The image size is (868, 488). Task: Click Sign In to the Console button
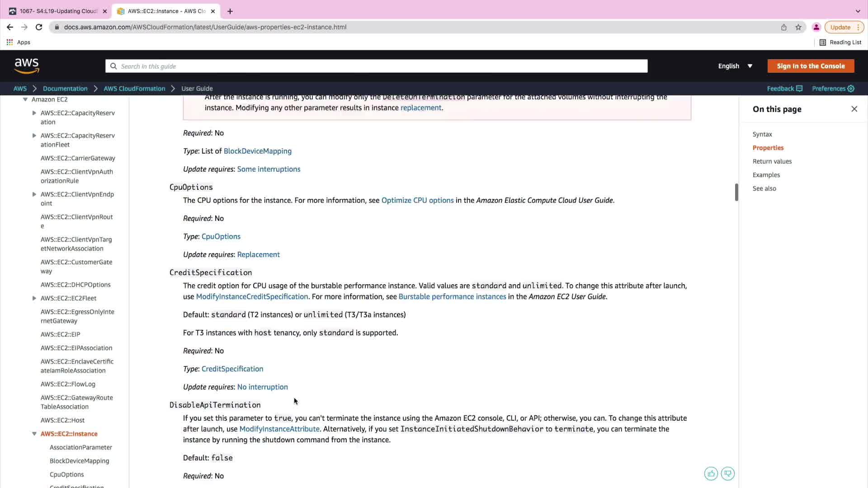pos(811,66)
